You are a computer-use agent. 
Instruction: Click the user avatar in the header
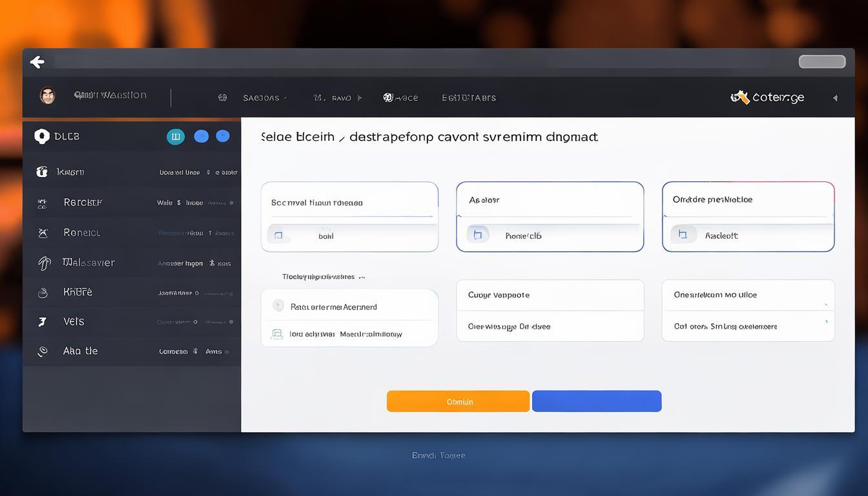click(47, 96)
